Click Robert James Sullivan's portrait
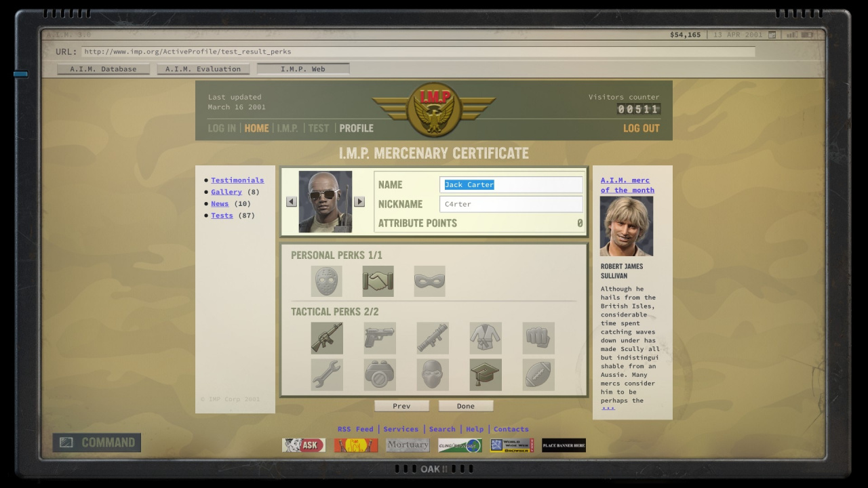Screen dimensions: 868x488 click(627, 226)
